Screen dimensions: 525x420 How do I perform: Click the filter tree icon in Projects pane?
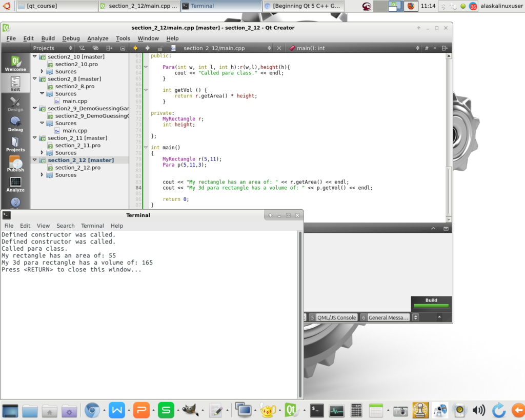(82, 48)
